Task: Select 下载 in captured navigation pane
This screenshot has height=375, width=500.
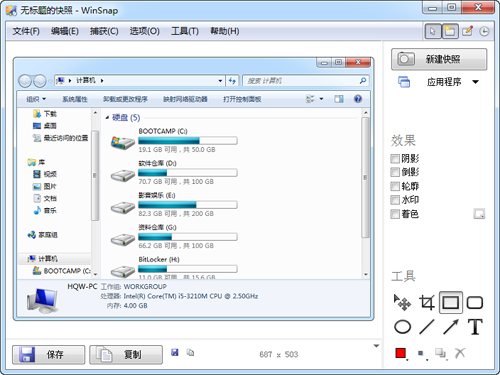Action: tap(45, 114)
